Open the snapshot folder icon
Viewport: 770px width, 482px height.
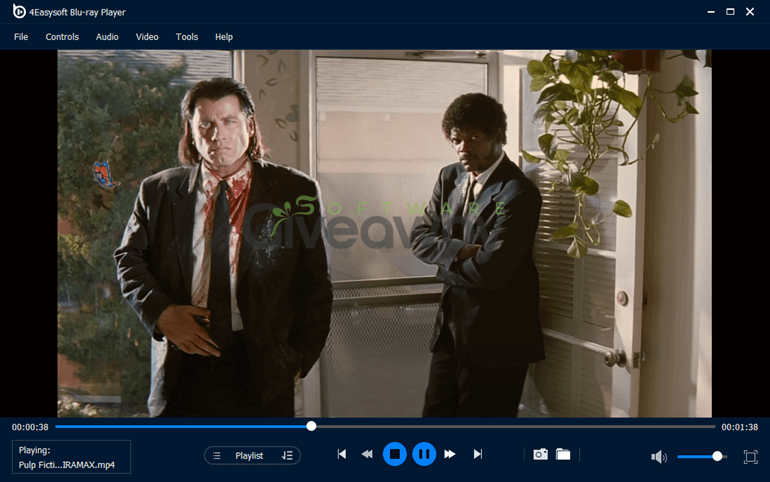[x=563, y=455]
